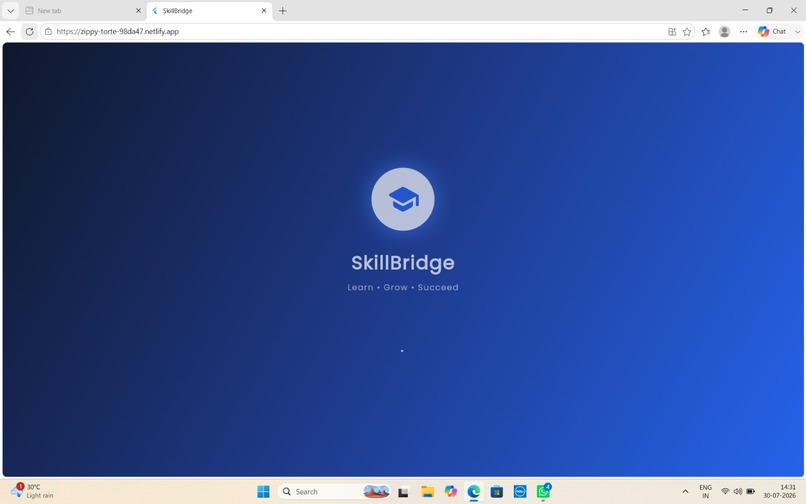
Task: Click the battery tray icon
Action: tap(750, 492)
